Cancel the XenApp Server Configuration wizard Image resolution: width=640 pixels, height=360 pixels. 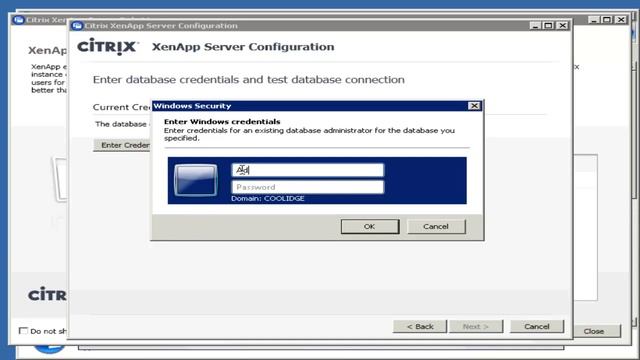(x=537, y=327)
